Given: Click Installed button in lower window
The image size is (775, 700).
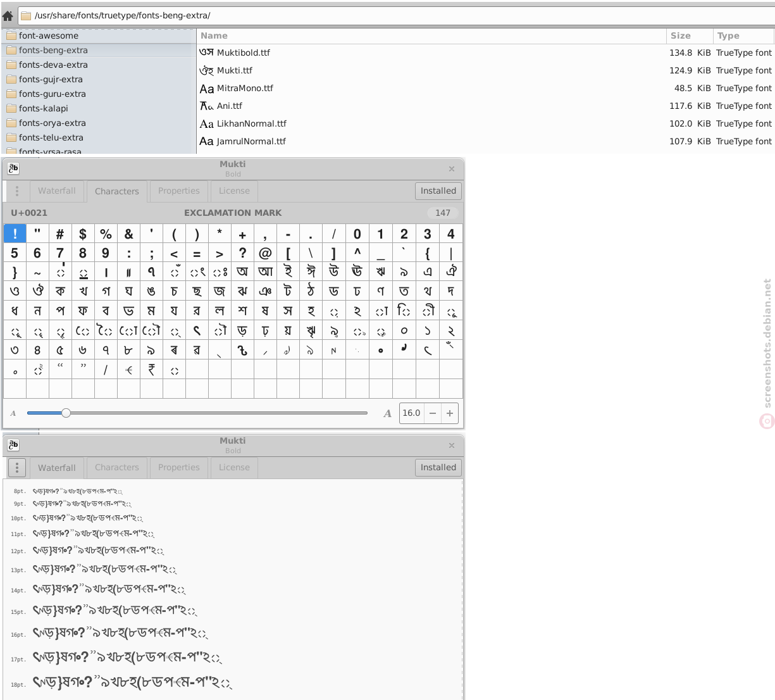Looking at the screenshot, I should click(x=438, y=467).
